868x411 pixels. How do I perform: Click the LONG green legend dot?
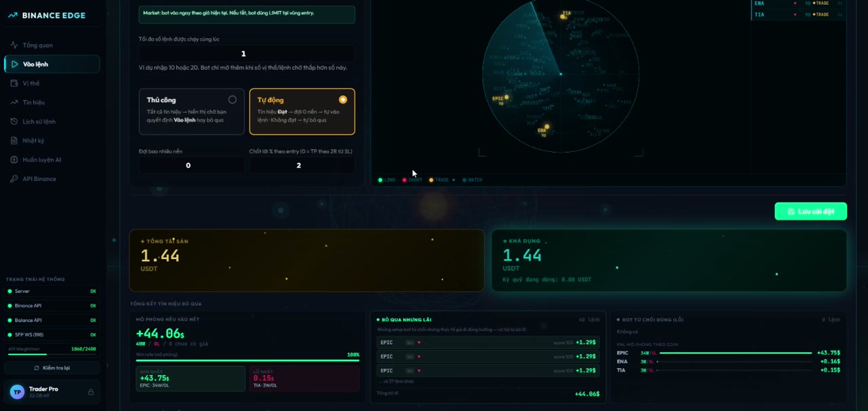380,180
